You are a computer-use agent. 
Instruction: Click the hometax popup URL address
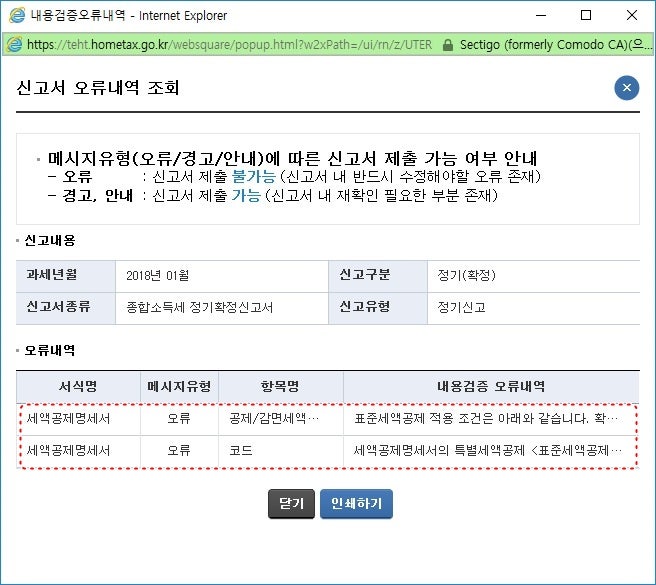229,44
